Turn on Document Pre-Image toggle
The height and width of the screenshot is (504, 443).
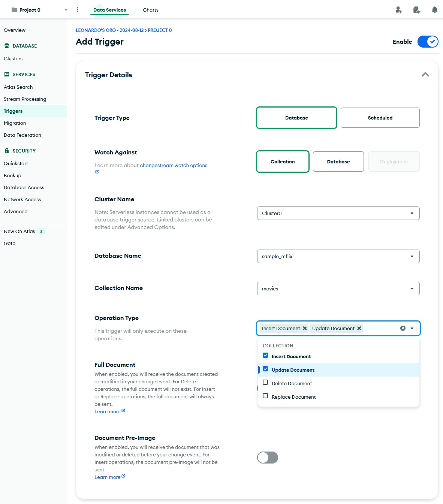[267, 458]
